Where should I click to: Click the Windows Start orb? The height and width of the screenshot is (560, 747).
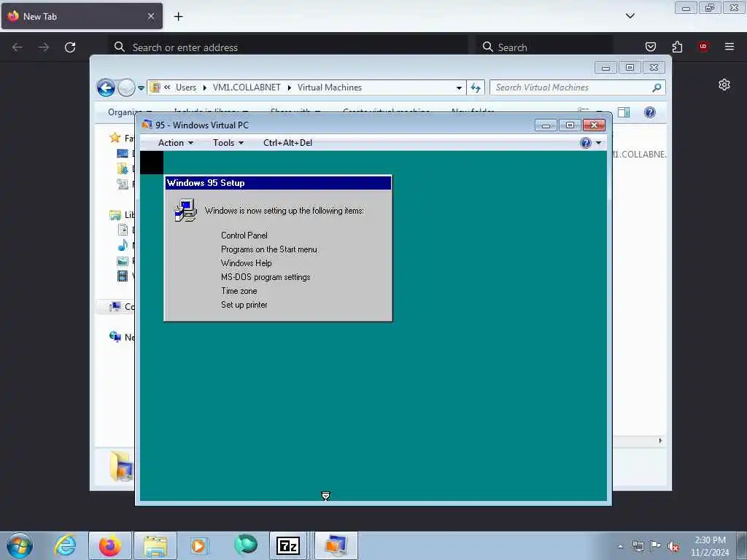click(x=20, y=545)
